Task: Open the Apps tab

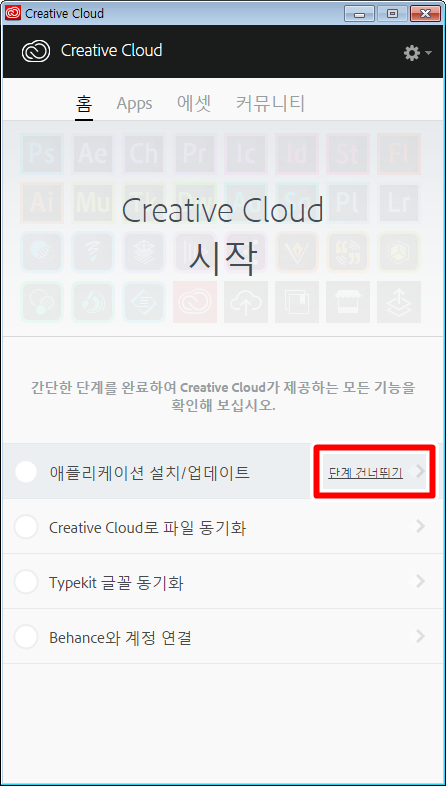Action: click(x=134, y=104)
